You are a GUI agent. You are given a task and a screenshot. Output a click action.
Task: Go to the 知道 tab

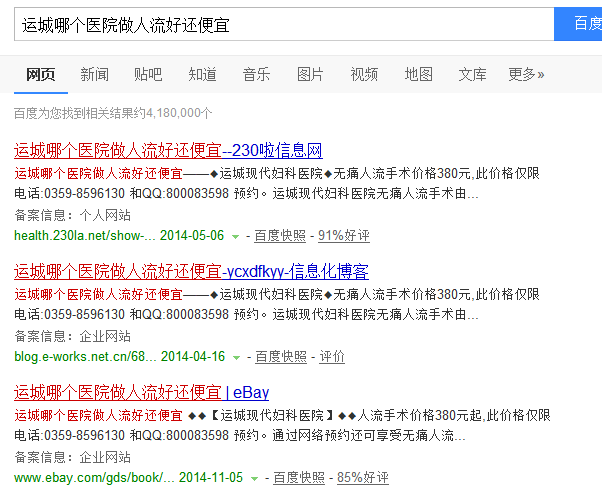[202, 74]
